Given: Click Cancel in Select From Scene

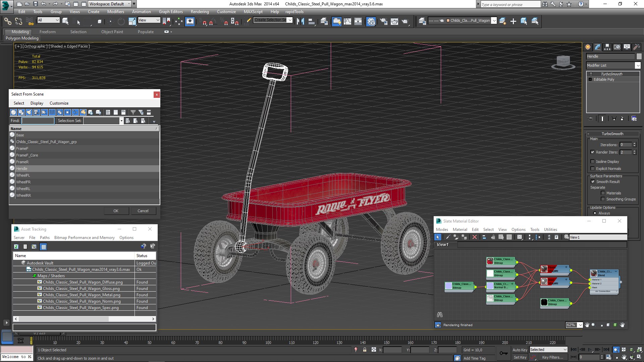Looking at the screenshot, I should pos(143,211).
